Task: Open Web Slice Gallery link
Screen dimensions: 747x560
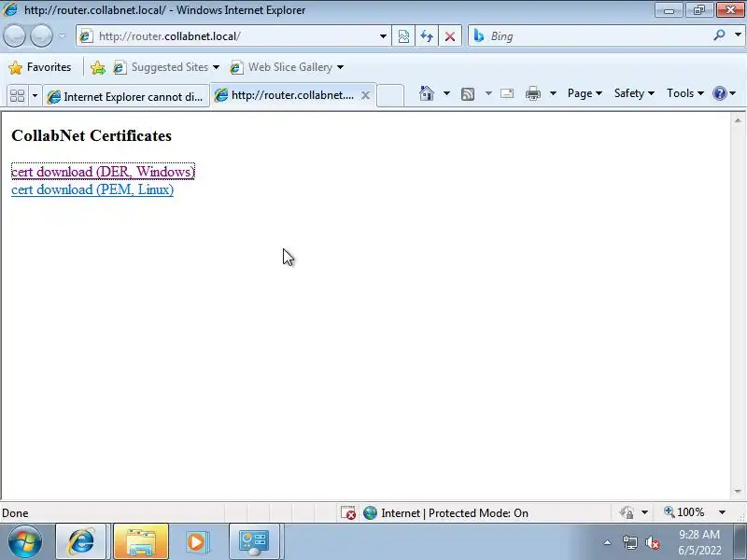Action: (287, 67)
